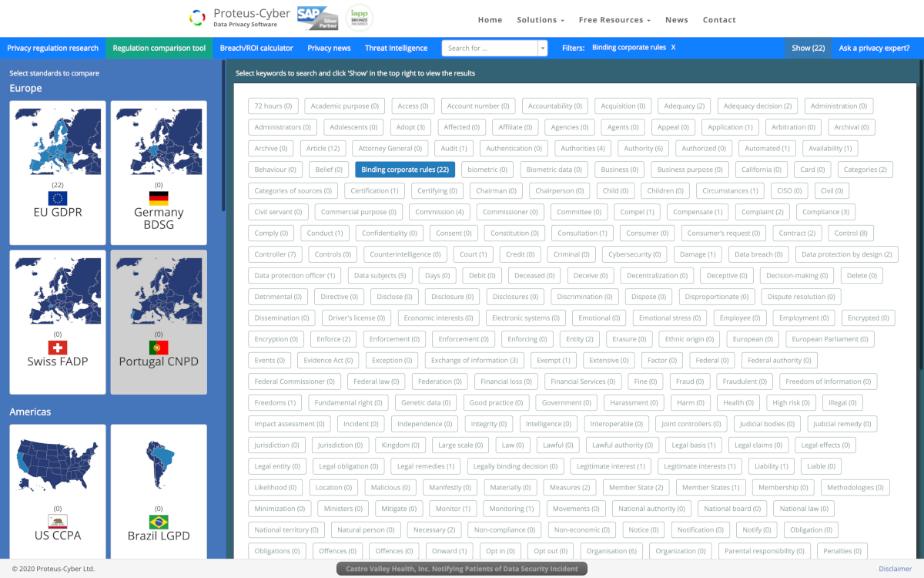The height and width of the screenshot is (578, 924).
Task: Expand the Solutions menu
Action: point(540,20)
